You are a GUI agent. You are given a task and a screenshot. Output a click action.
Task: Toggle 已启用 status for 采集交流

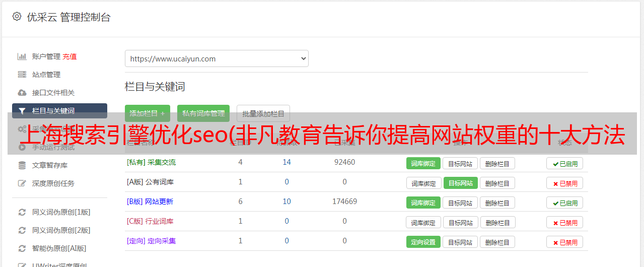pos(564,163)
